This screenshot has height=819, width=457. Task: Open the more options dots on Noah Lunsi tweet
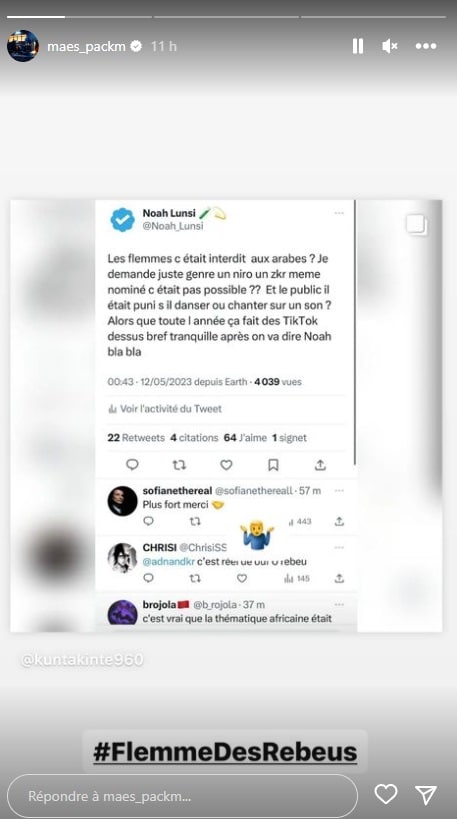(339, 213)
